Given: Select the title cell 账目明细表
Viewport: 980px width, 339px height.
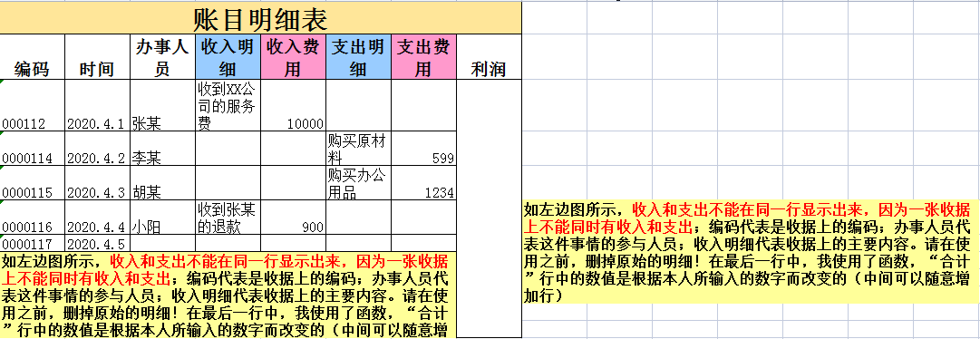Looking at the screenshot, I should pos(260,17).
